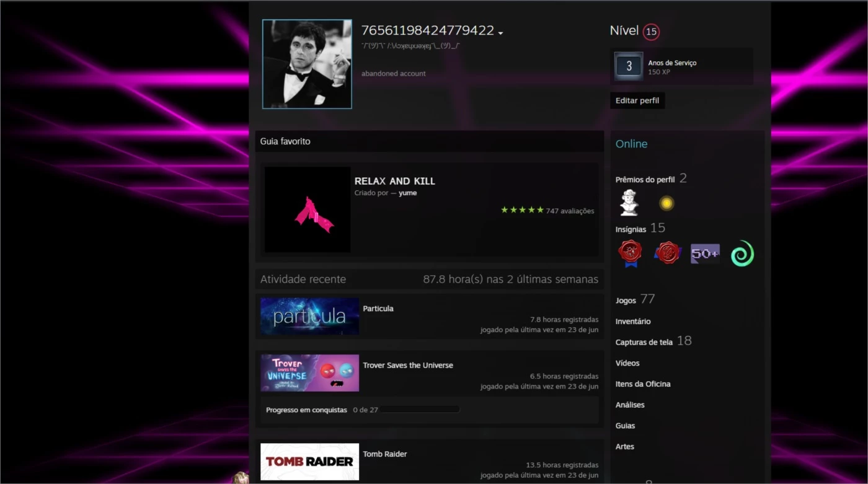Open the Inventário link
868x484 pixels.
633,321
